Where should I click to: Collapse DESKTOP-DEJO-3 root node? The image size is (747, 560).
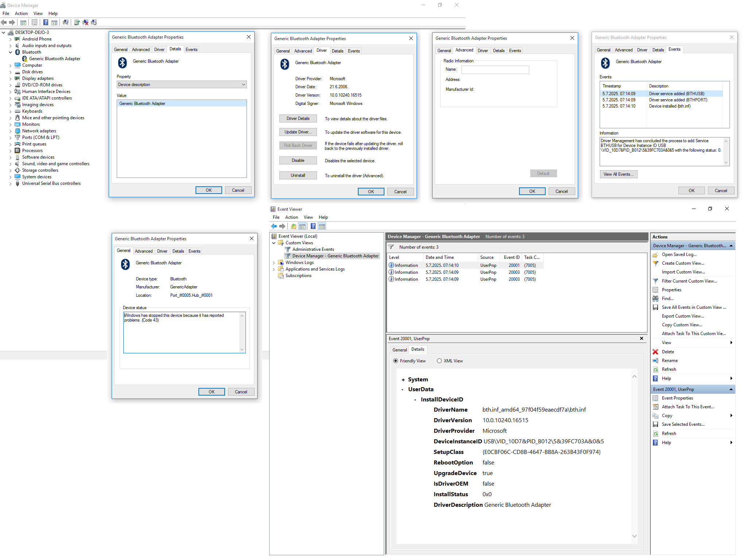coord(3,32)
